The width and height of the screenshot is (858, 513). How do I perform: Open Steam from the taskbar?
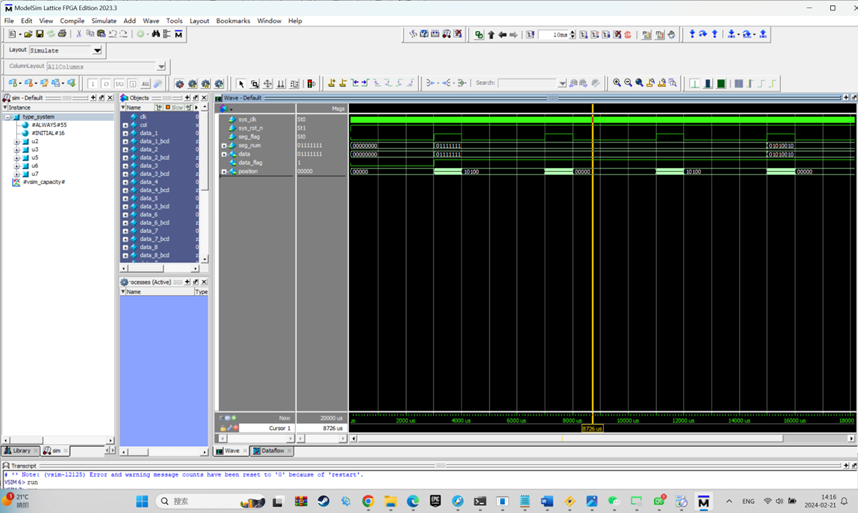323,501
